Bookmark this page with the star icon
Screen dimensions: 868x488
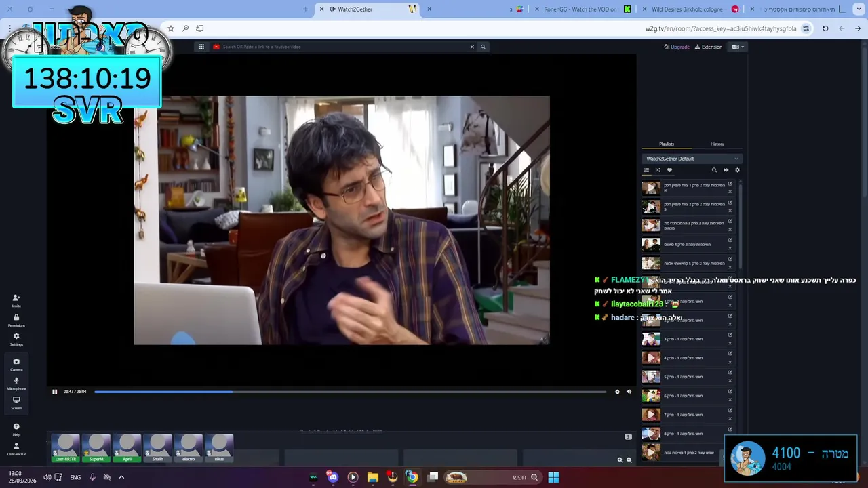171,28
